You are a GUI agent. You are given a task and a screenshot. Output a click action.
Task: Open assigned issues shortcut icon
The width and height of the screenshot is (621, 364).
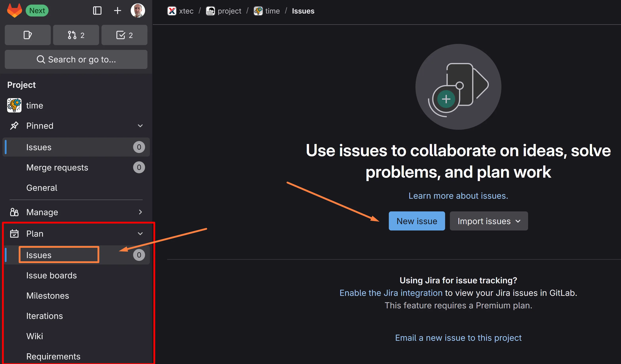coord(28,35)
